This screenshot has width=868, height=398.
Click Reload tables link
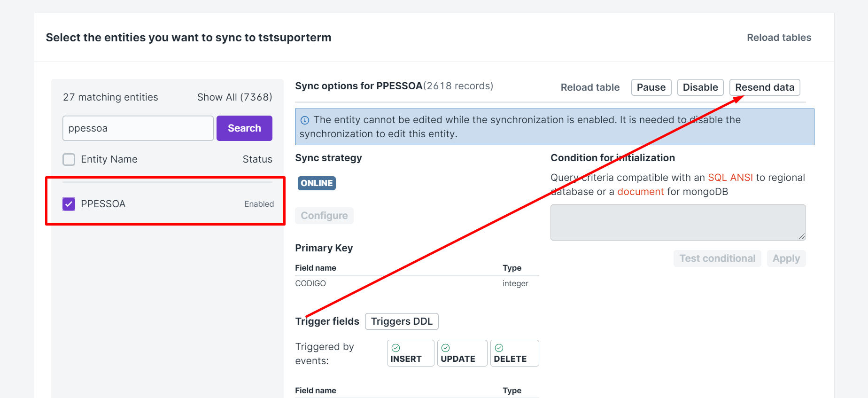pyautogui.click(x=779, y=38)
